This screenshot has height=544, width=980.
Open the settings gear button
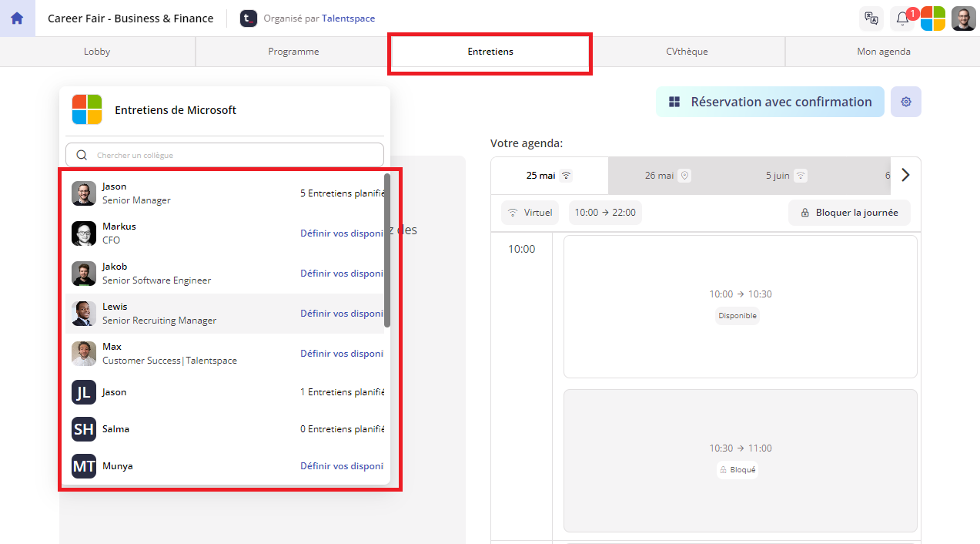(906, 102)
